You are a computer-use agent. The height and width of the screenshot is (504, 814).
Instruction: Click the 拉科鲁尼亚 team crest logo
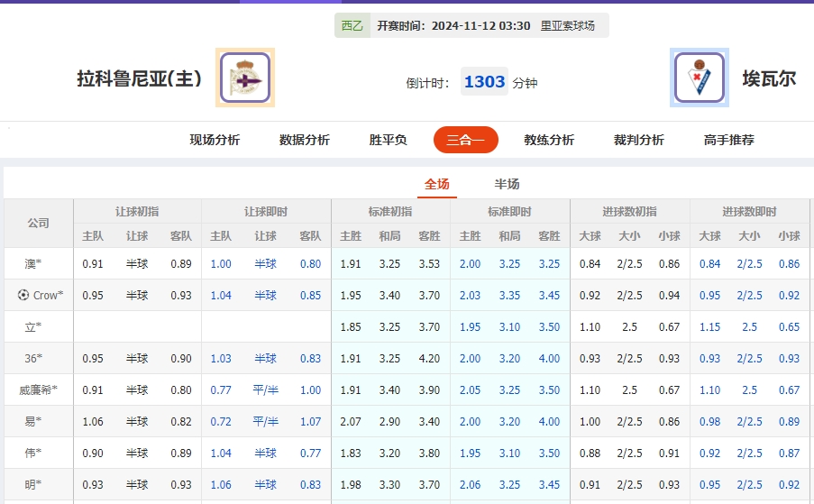click(245, 78)
